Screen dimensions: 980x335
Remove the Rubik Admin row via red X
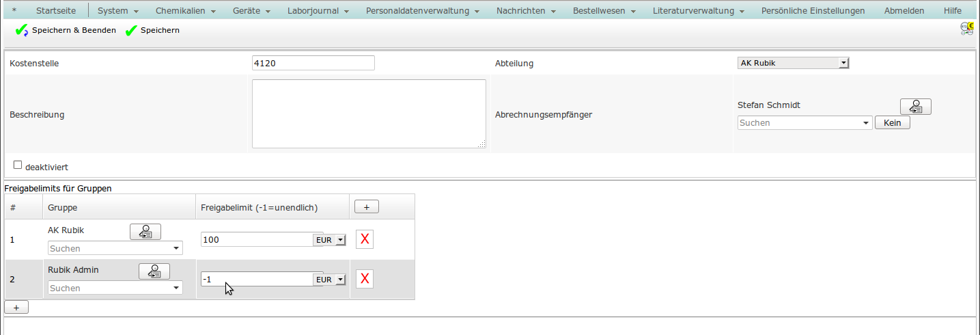click(365, 279)
